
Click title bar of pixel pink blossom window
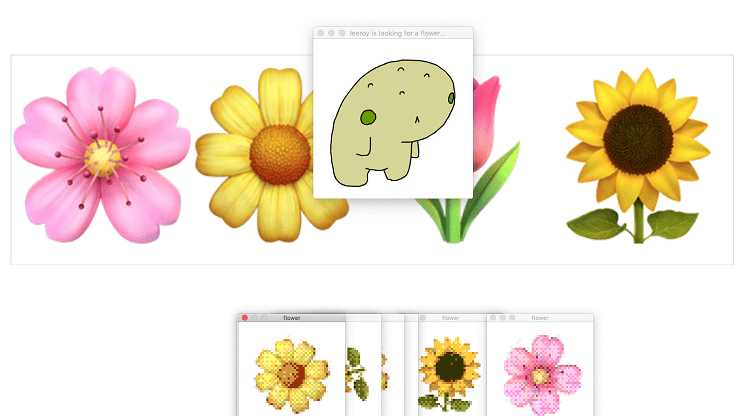coord(540,318)
